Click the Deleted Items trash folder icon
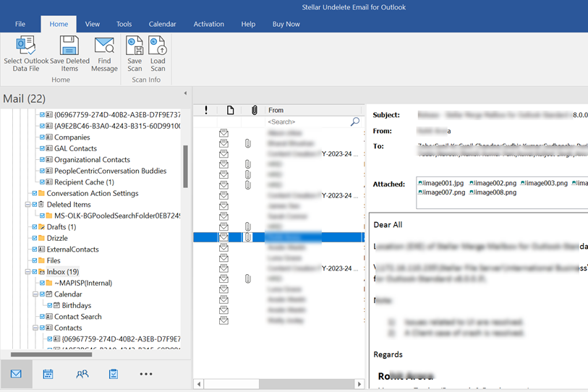Image resolution: width=588 pixels, height=392 pixels. (42, 205)
